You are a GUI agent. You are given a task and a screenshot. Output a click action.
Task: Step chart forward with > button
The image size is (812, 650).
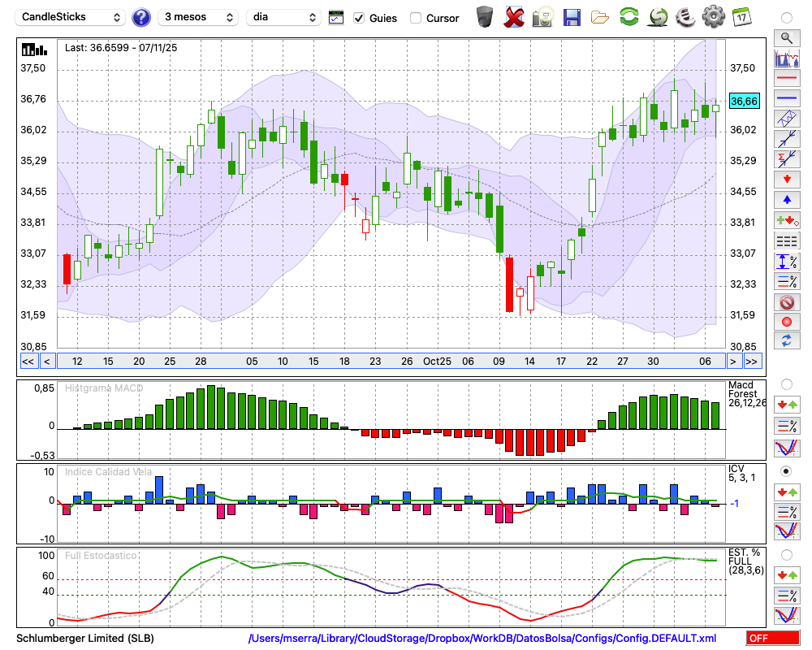[x=732, y=362]
